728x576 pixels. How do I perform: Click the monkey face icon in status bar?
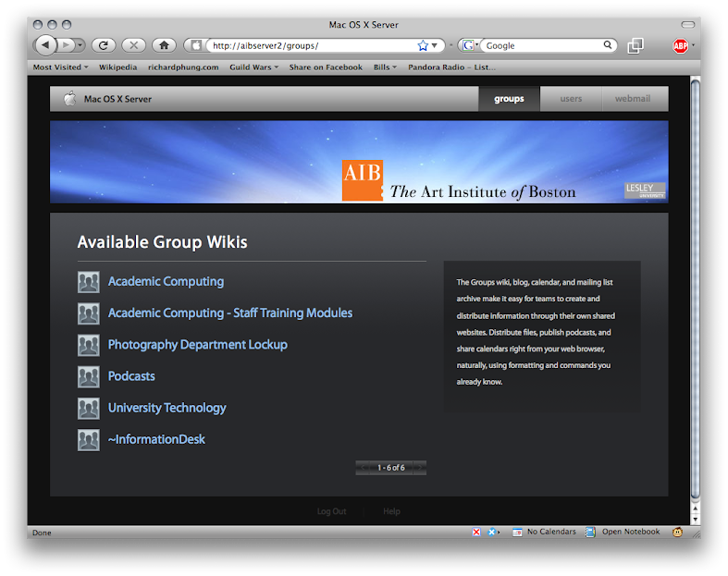pos(678,533)
